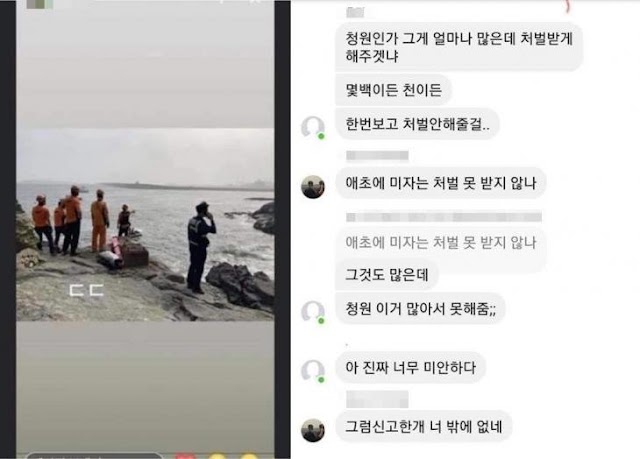
Task: Click the 'ㄷㄷ' text overlay on story
Action: pyautogui.click(x=87, y=290)
